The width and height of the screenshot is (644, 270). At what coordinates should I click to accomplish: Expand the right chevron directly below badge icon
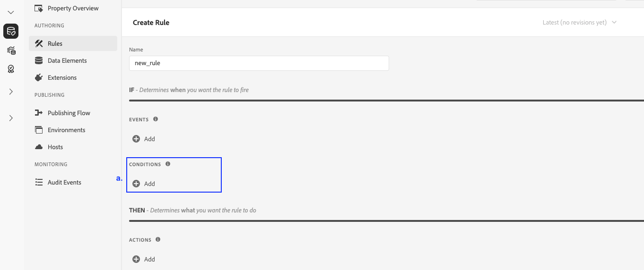pos(11,92)
